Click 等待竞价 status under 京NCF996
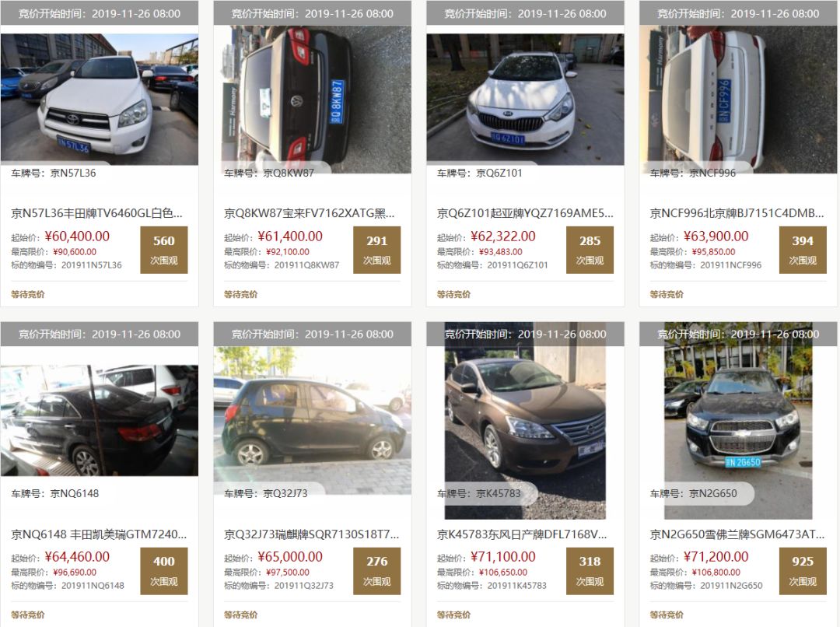The width and height of the screenshot is (840, 627). pyautogui.click(x=667, y=294)
